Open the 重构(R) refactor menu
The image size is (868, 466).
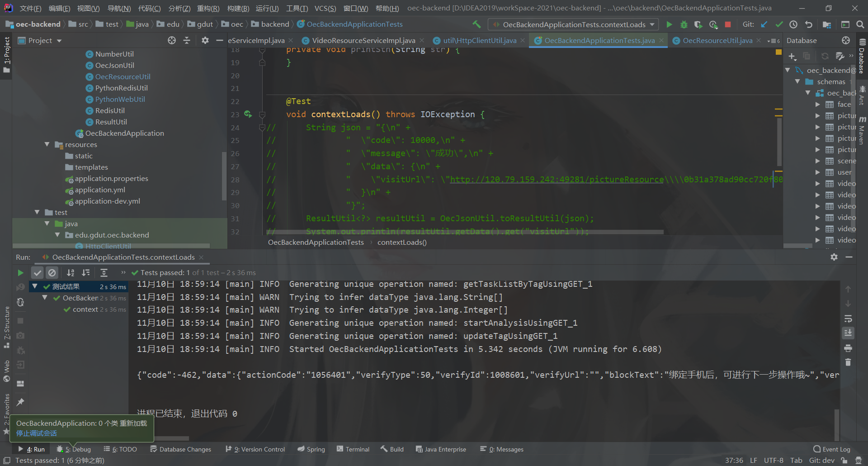tap(208, 8)
